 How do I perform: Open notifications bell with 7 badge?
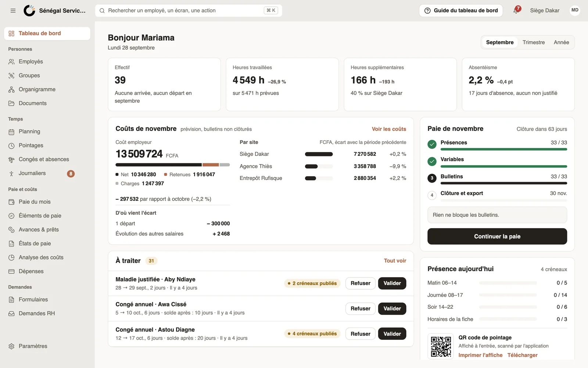[x=516, y=10]
